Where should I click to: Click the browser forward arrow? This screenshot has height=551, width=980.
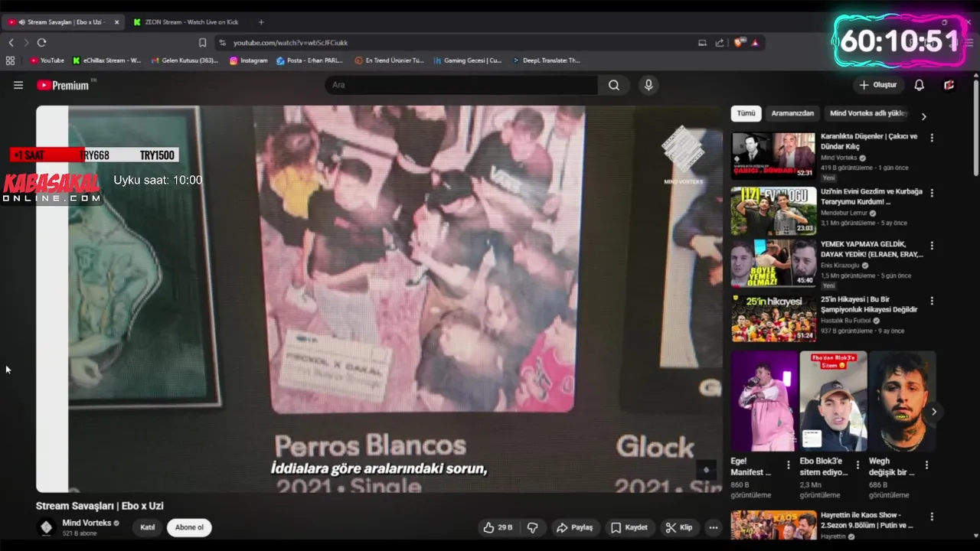pyautogui.click(x=26, y=43)
